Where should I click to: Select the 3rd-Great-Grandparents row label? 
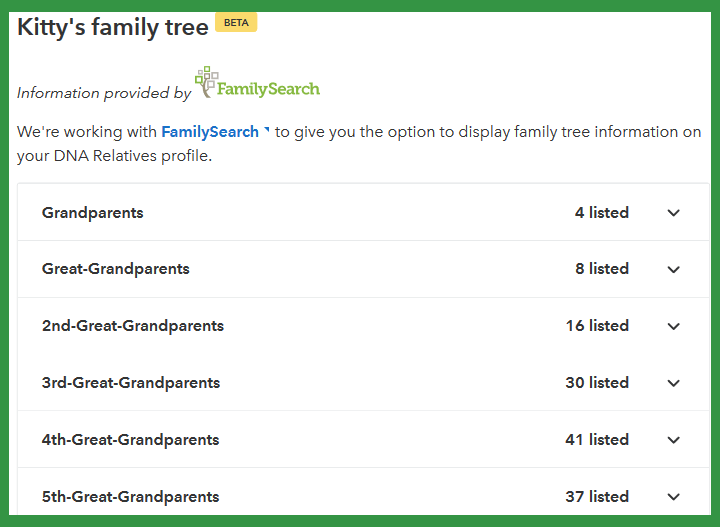(x=131, y=383)
